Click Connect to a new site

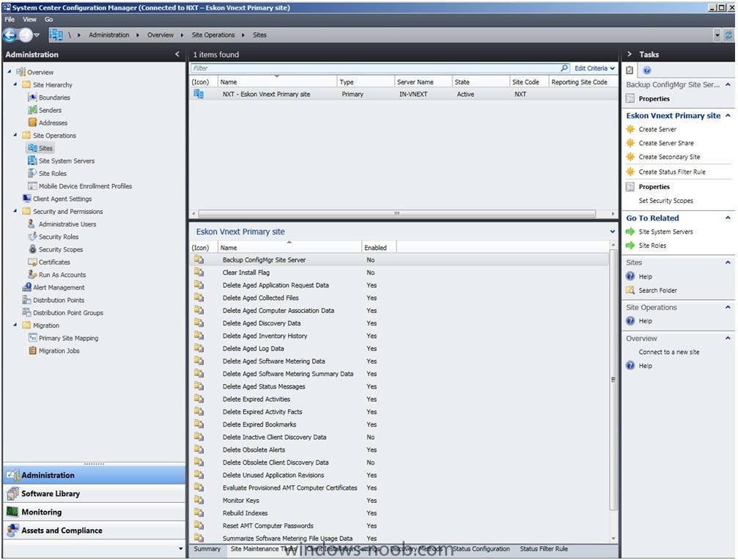(x=669, y=352)
